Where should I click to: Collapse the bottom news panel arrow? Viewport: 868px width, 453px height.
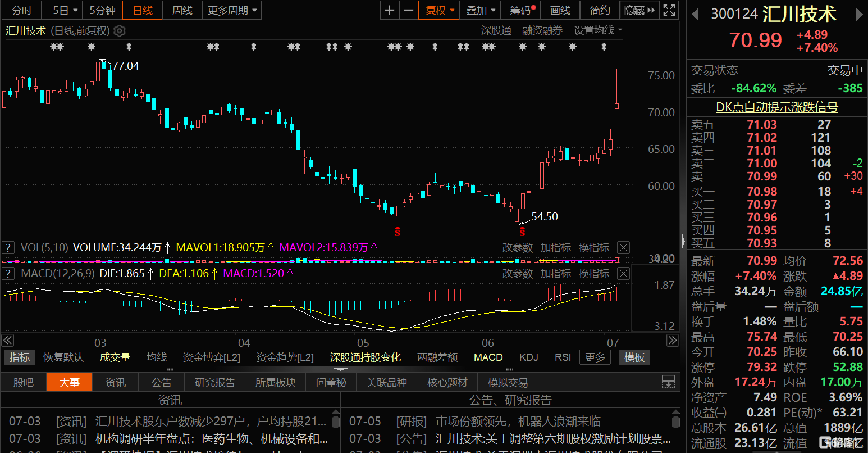[x=340, y=369]
